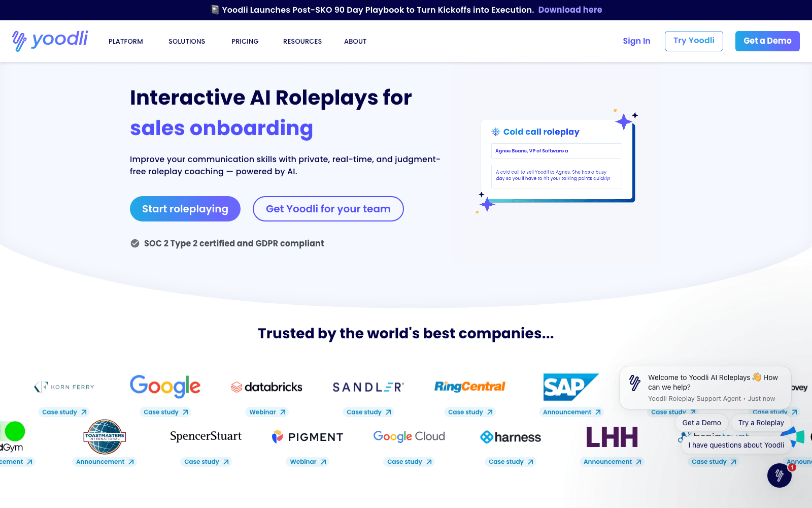
Task: Click Get a Demo chat quick reply
Action: click(x=702, y=423)
